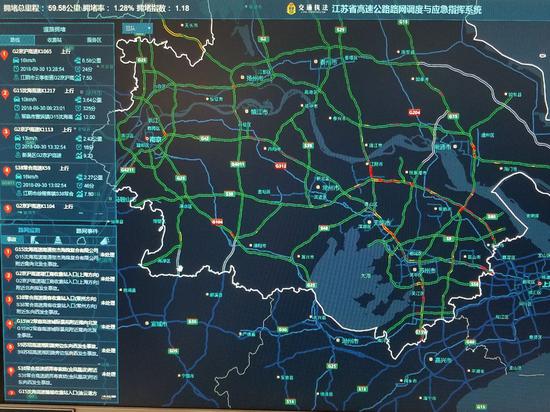550x412 pixels.
Task: Click congestion marker 3 for G2京沪高速K1113
Action: 6,133
